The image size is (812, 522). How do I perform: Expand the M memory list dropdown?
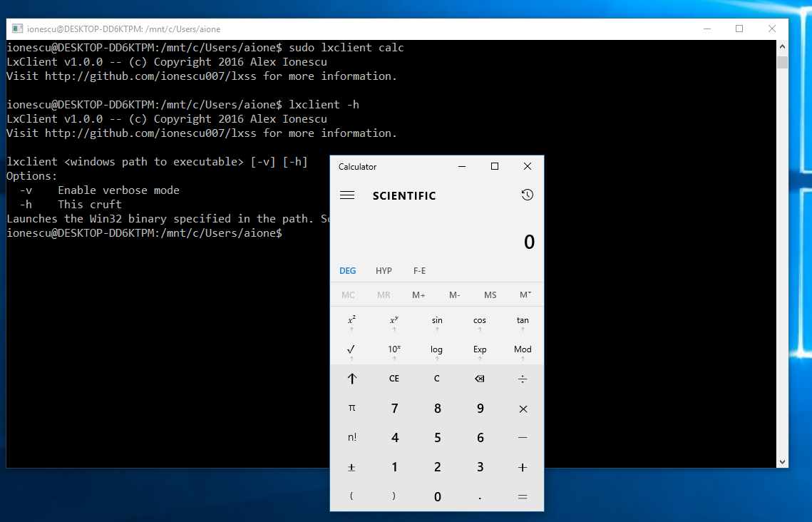[525, 295]
